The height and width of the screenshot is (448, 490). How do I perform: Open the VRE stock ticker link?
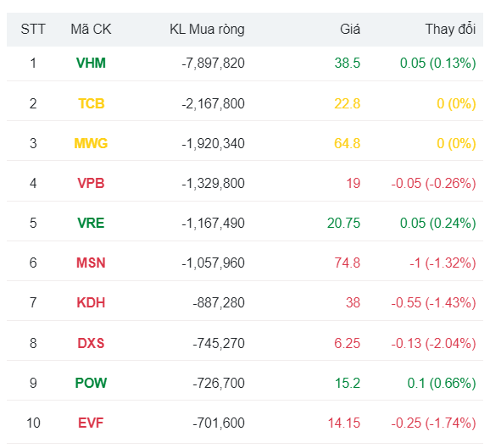(x=91, y=224)
